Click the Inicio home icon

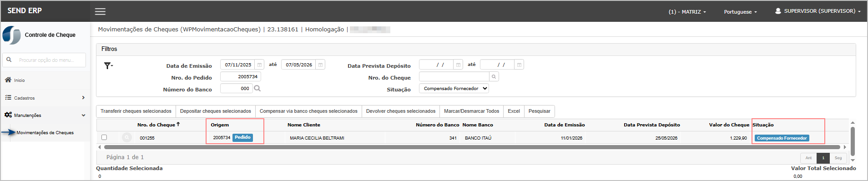click(8, 80)
